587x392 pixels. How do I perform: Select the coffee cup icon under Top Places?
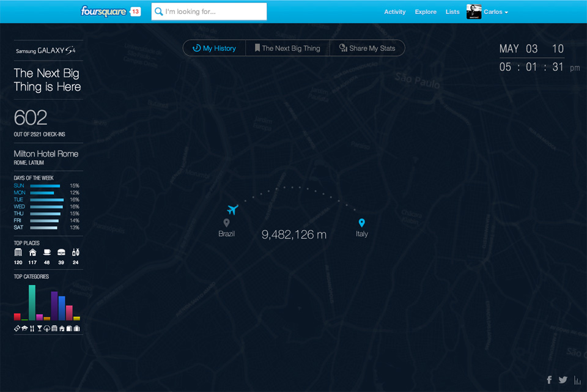click(x=47, y=253)
